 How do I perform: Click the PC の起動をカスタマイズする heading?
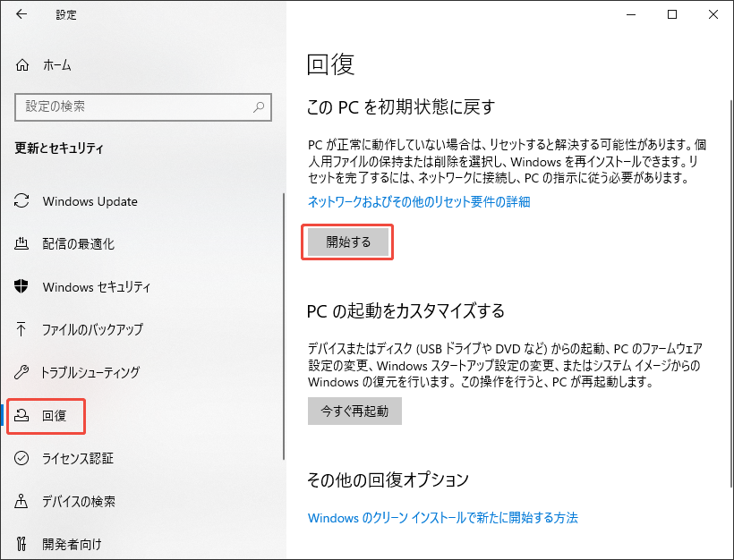pyautogui.click(x=405, y=310)
